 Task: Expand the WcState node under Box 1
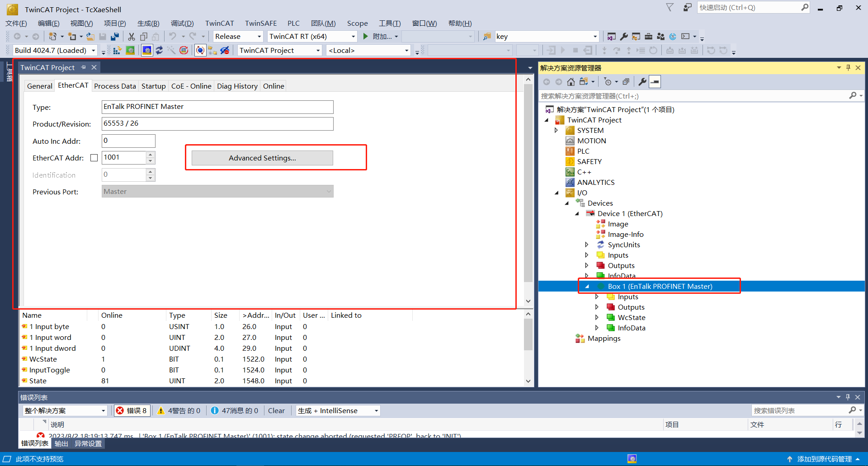click(x=597, y=317)
